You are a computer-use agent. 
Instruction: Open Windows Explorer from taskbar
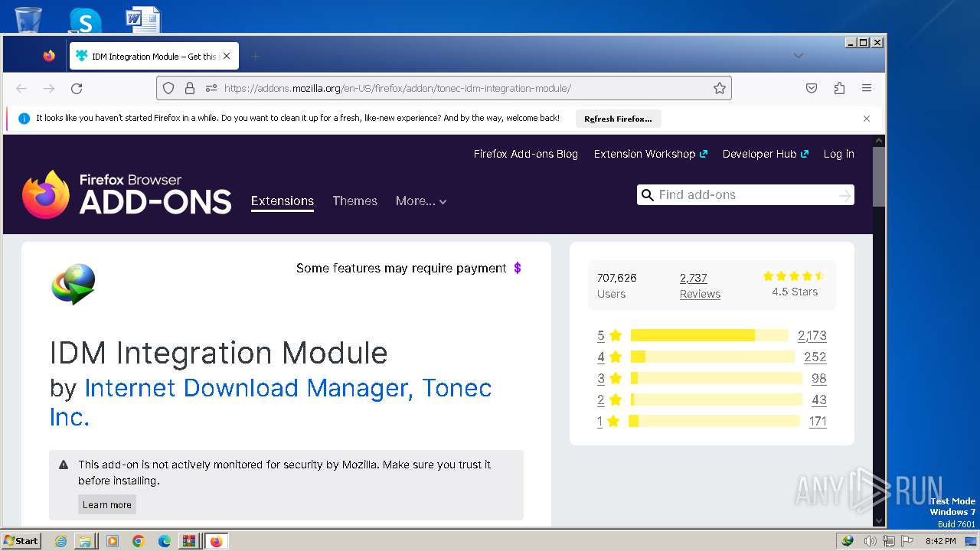(85, 541)
